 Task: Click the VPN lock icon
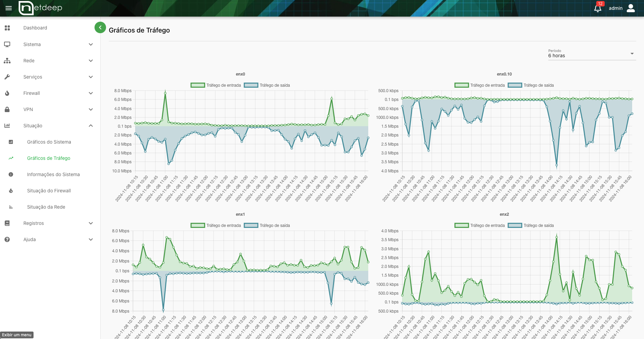7,109
